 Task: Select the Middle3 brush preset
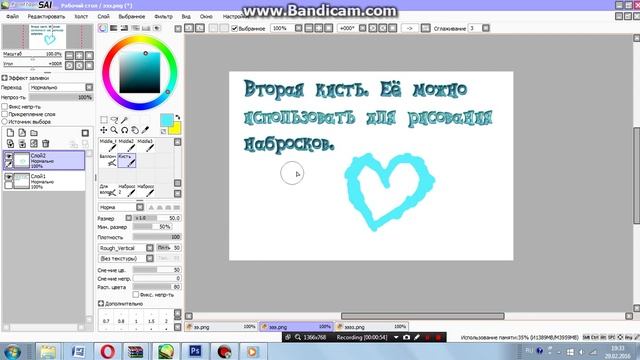tap(146, 145)
